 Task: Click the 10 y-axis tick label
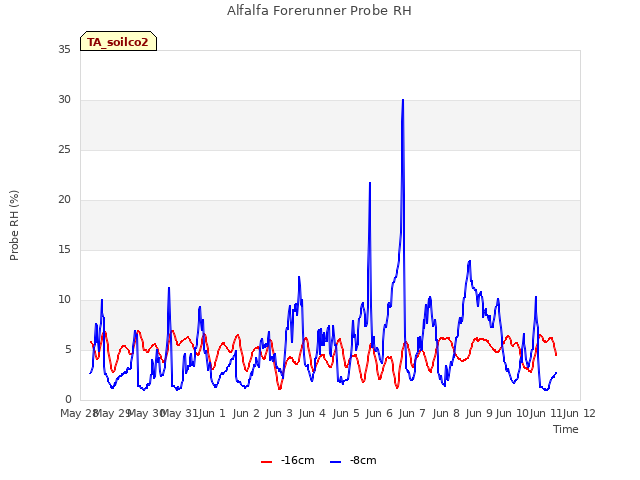point(64,300)
